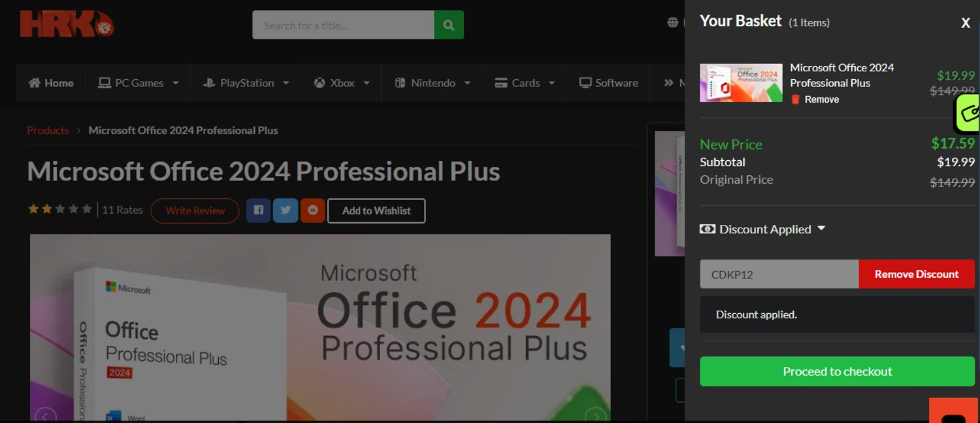
Task: Click Add to Wishlist button
Action: 376,211
